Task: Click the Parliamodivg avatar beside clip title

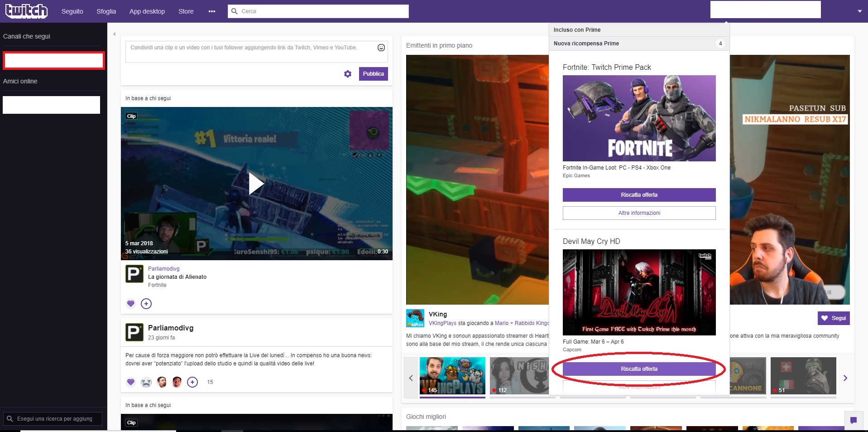Action: click(x=134, y=273)
